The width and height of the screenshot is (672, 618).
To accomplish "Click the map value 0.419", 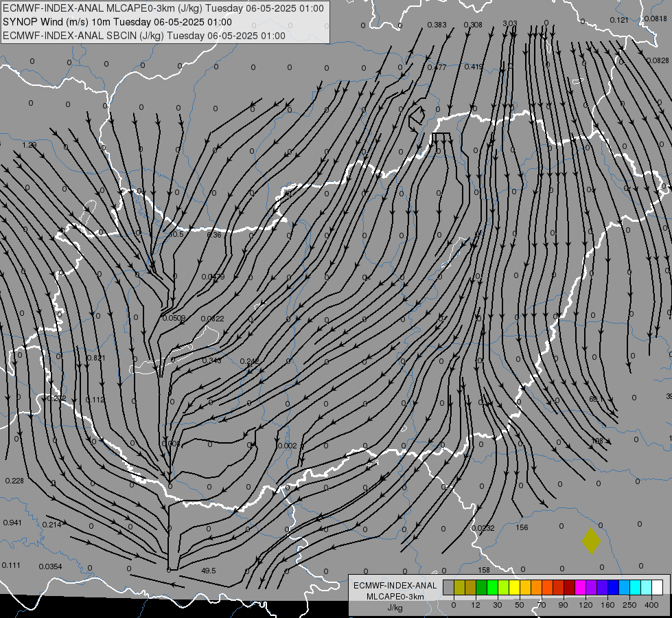I will [x=474, y=67].
